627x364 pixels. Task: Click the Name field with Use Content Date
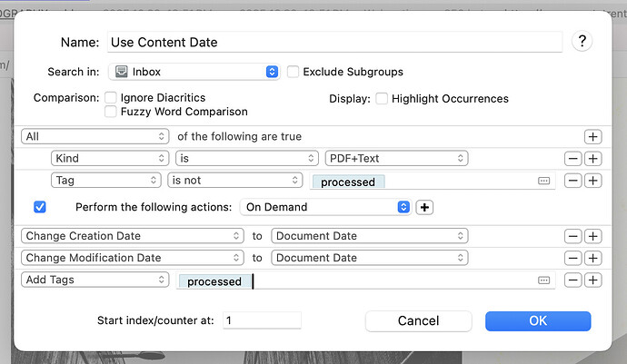click(x=334, y=42)
